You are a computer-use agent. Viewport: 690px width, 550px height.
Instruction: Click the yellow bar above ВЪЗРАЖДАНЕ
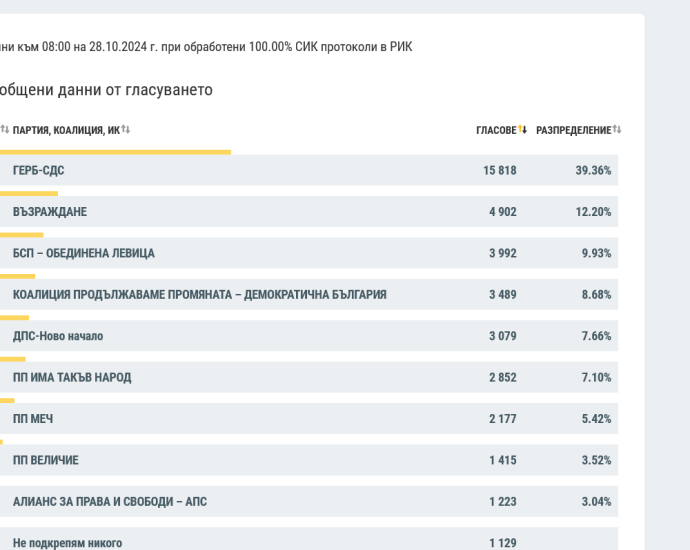29,194
